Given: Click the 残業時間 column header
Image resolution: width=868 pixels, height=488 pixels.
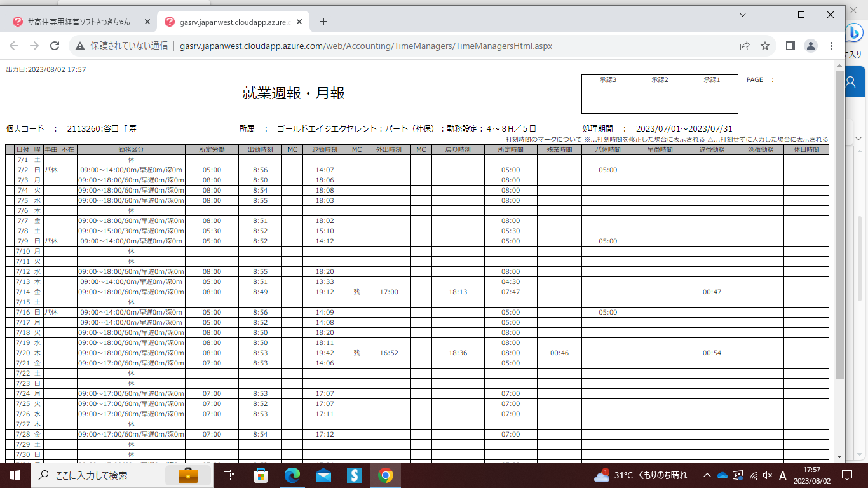Looking at the screenshot, I should (559, 149).
